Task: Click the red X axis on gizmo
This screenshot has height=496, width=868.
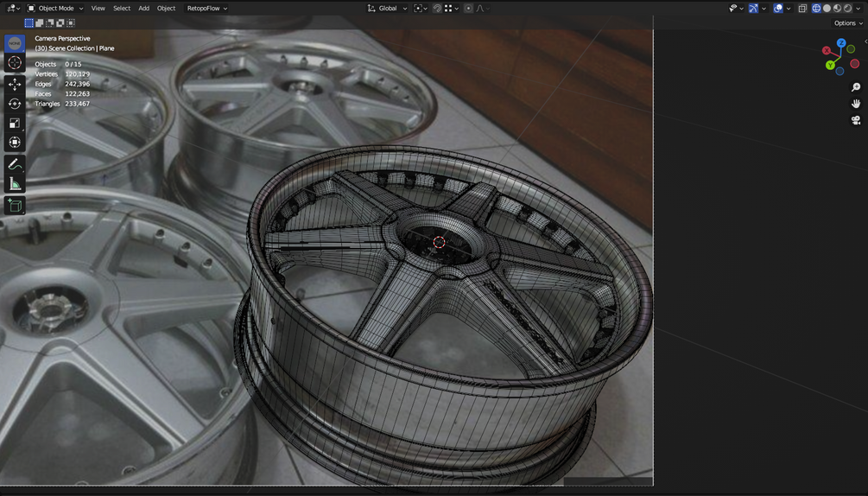Action: [x=827, y=50]
